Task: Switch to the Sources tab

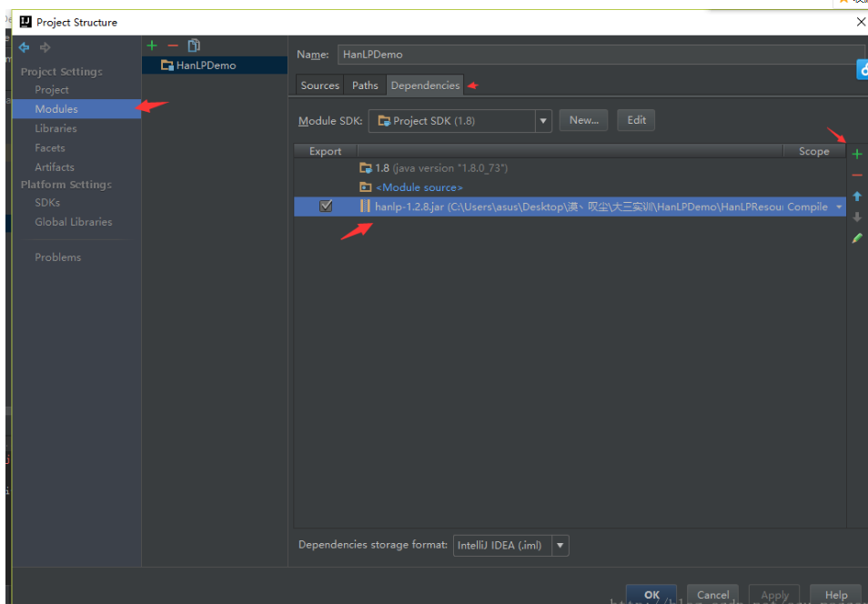Action: coord(320,86)
